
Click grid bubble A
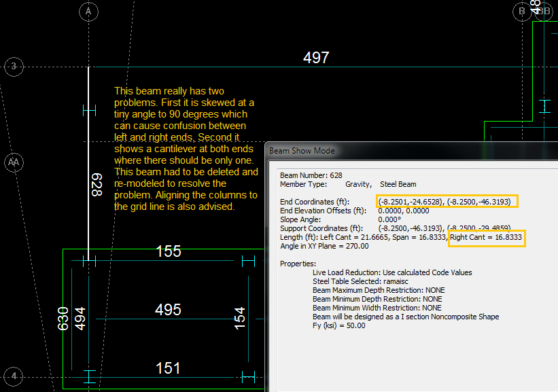89,12
